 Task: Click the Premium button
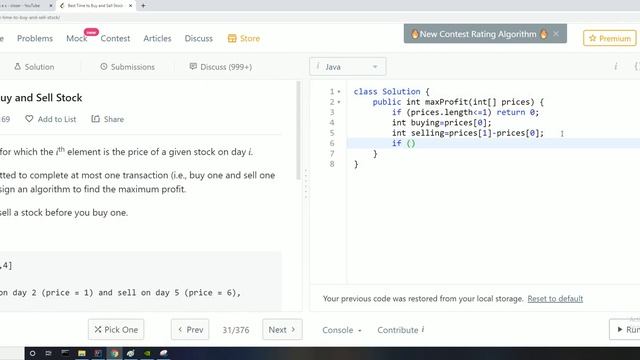click(x=609, y=38)
